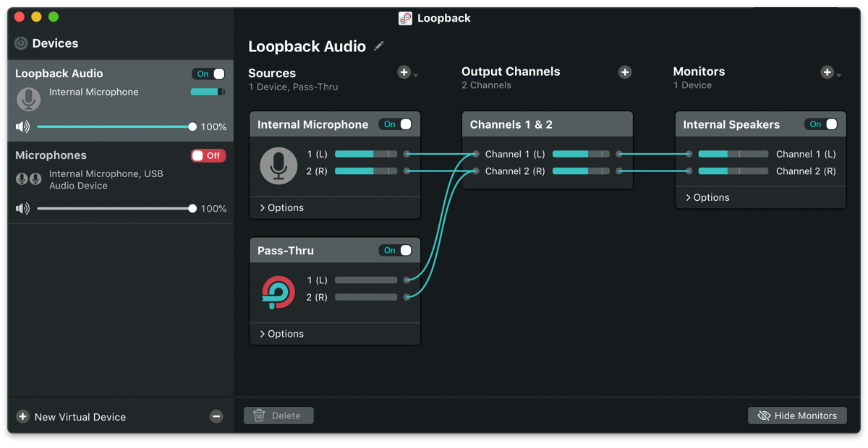Adjust the Loopback Audio volume slider
The width and height of the screenshot is (868, 448).
116,126
